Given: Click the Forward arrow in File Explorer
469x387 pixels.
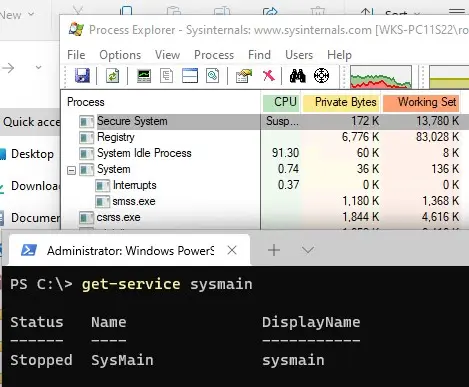Looking at the screenshot, I should [9, 68].
